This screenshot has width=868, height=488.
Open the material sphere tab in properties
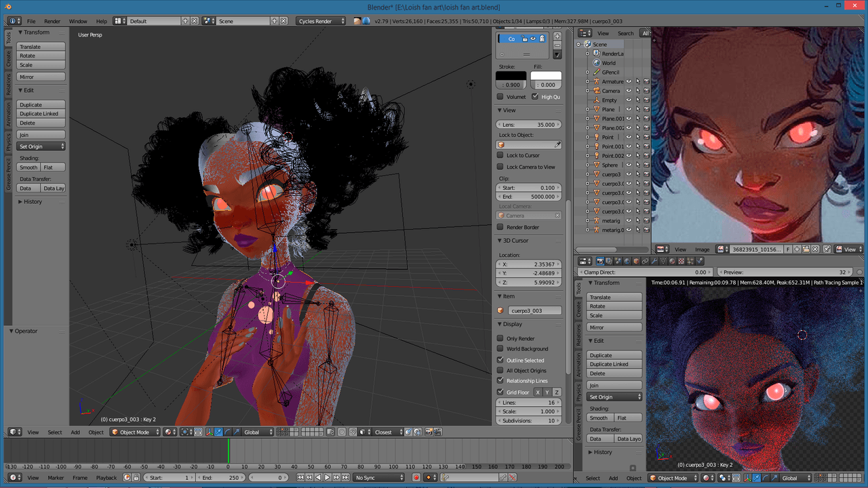[672, 261]
